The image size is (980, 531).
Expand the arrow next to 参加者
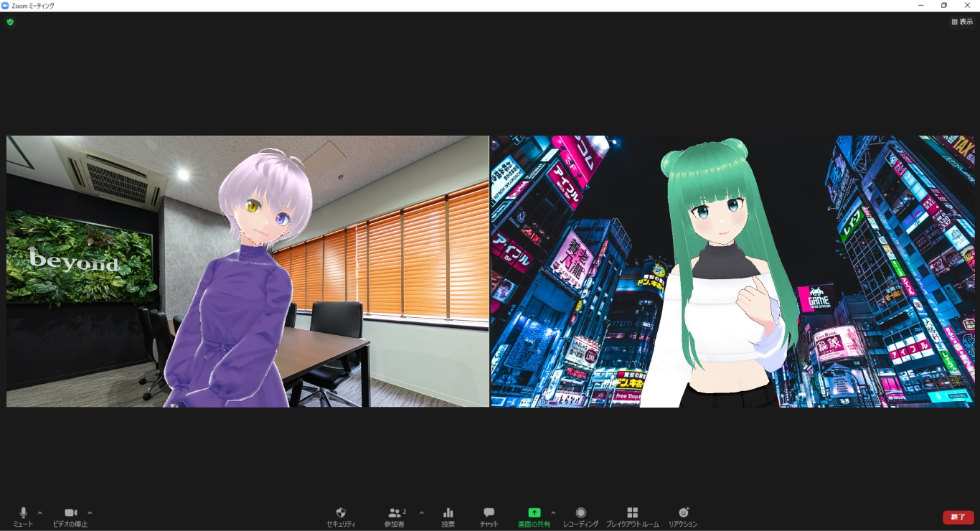point(421,512)
